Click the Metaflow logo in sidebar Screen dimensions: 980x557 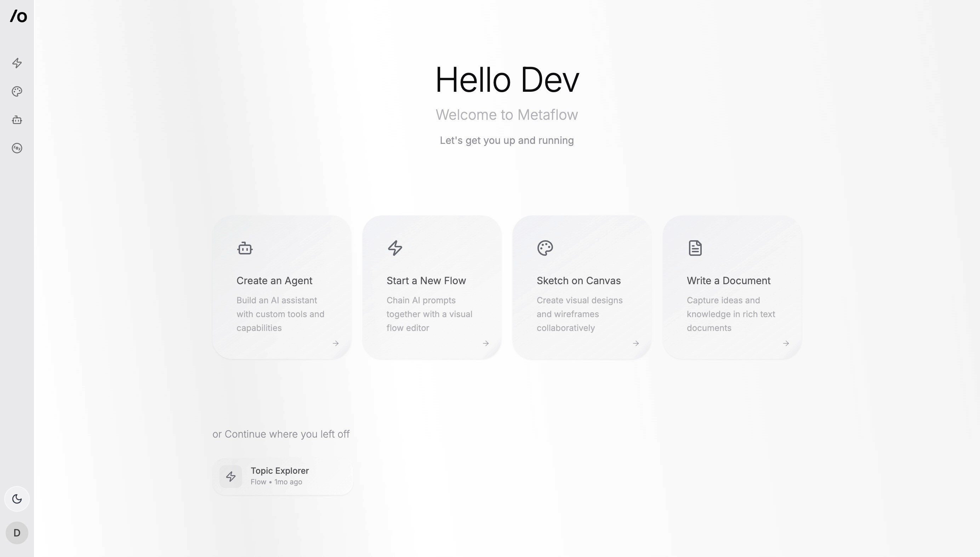[x=18, y=16]
